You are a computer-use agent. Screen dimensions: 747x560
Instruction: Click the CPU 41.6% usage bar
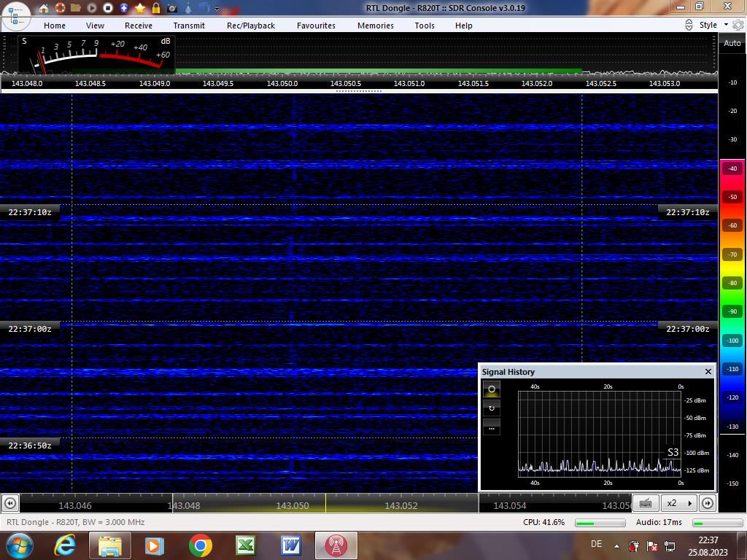tap(600, 523)
